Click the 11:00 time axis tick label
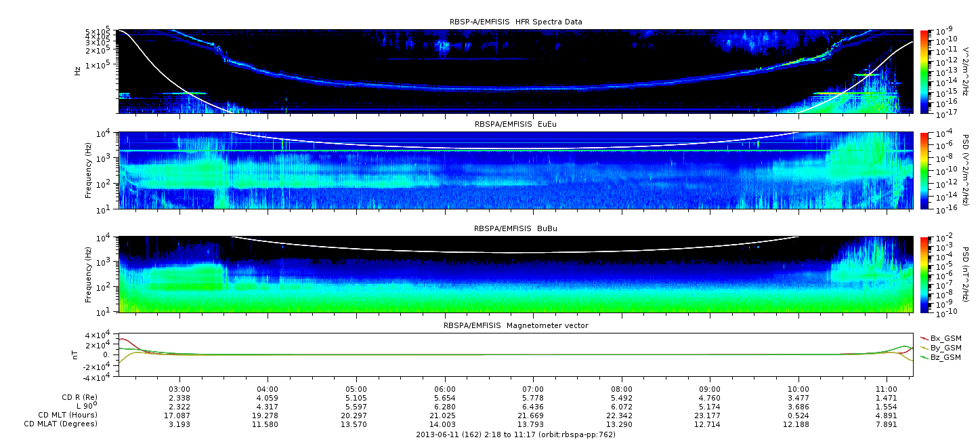 [887, 389]
